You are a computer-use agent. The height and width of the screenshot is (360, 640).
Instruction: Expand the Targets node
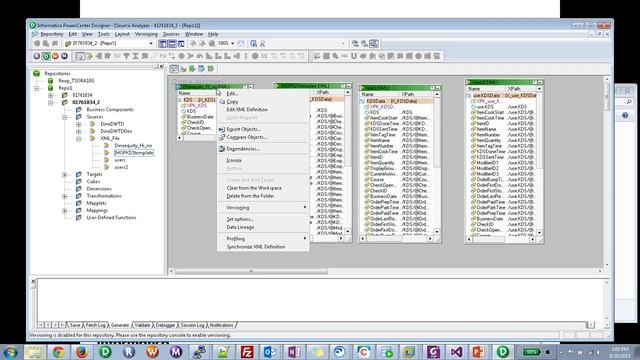click(64, 174)
